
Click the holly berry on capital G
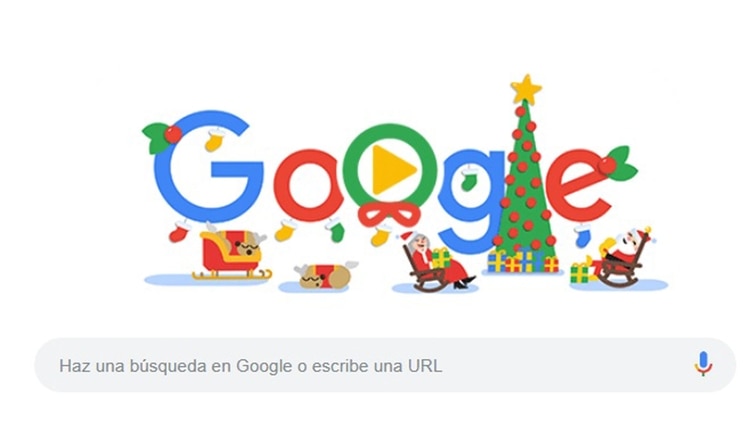pos(173,134)
